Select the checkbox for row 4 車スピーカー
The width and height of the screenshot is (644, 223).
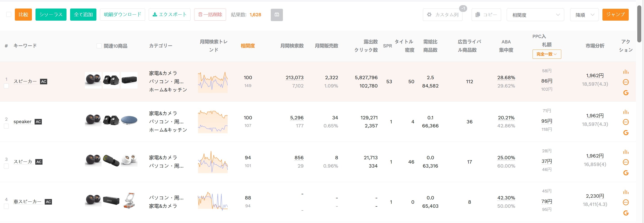click(6, 207)
